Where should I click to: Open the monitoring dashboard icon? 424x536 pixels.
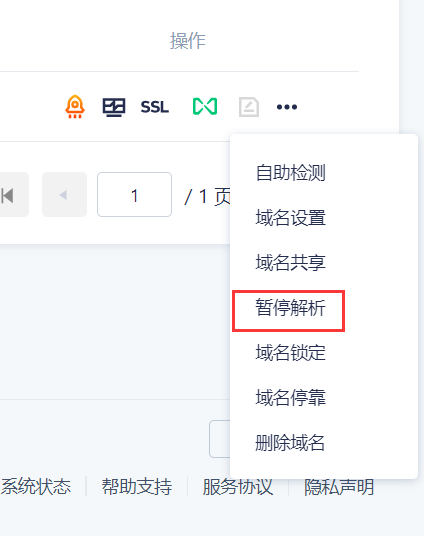coord(114,107)
